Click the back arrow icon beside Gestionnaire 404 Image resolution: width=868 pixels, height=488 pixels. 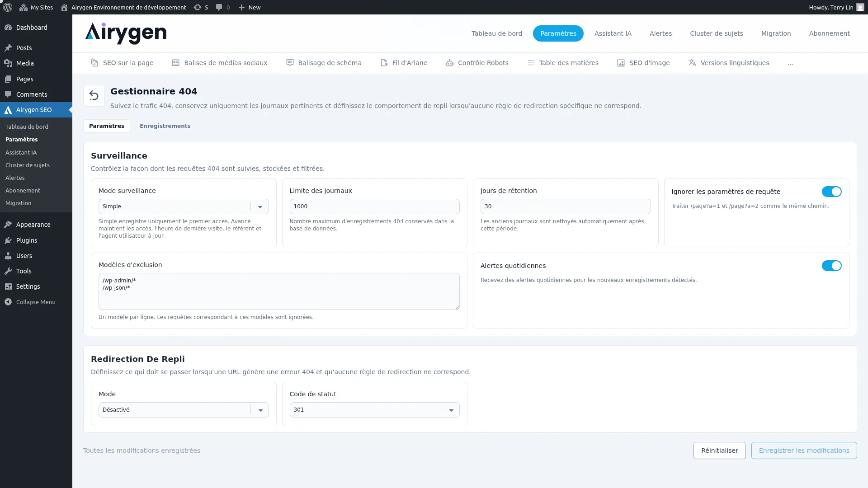[x=94, y=96]
